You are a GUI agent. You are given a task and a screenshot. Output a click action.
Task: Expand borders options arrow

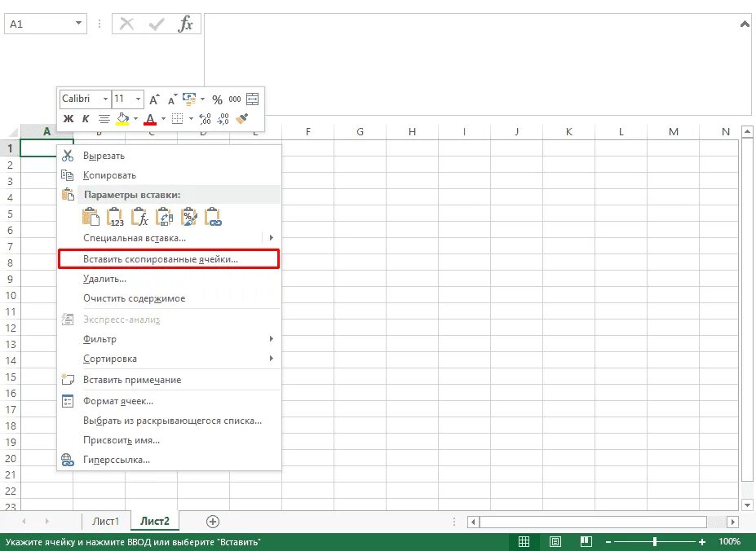[191, 118]
